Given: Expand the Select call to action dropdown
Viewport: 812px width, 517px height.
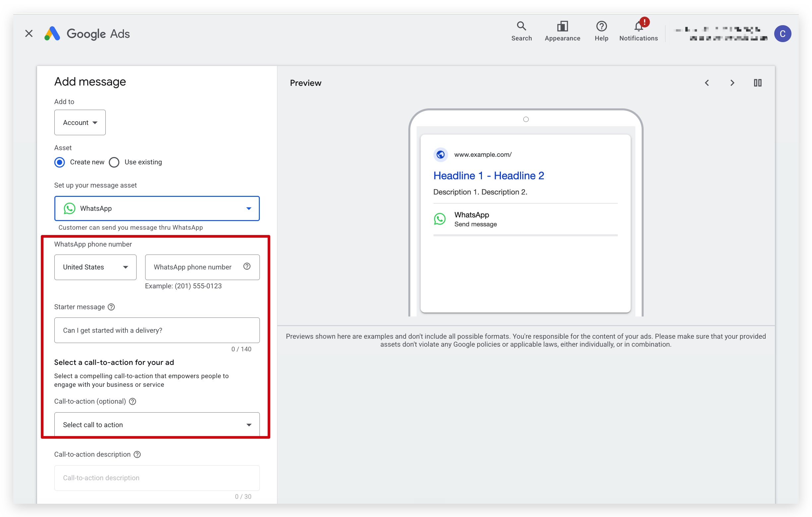Looking at the screenshot, I should pyautogui.click(x=157, y=425).
